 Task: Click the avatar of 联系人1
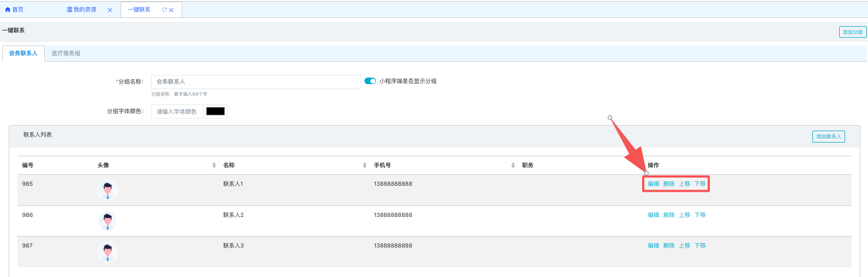tap(107, 190)
